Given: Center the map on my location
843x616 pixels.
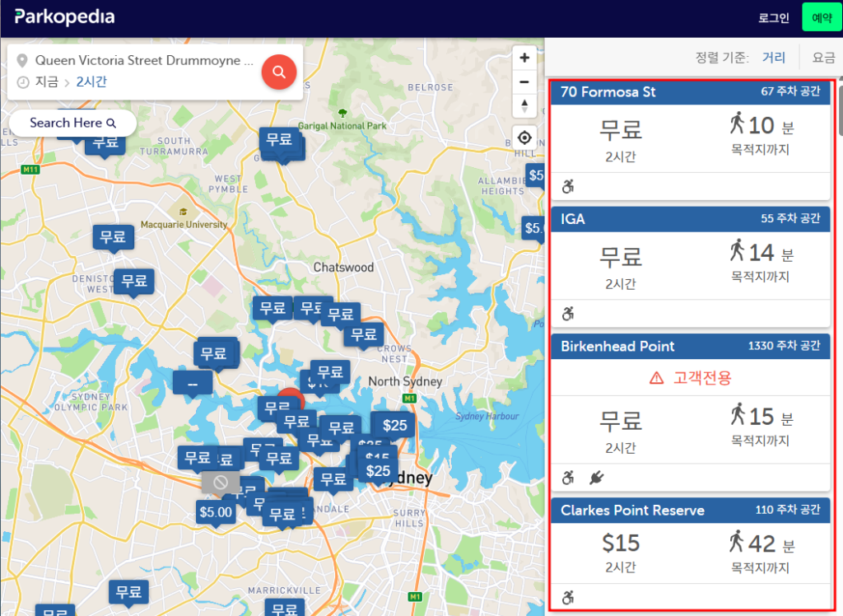Looking at the screenshot, I should (524, 138).
